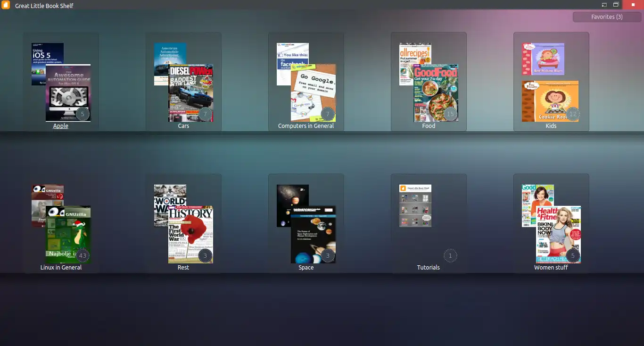Click the 43 count badge on Linux in General
Screen dimensions: 644x346
point(83,256)
